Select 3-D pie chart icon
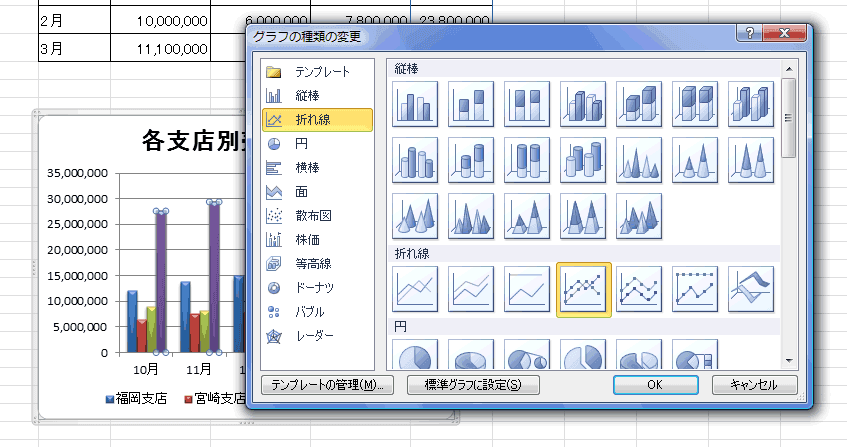This screenshot has width=847, height=447. 471,355
